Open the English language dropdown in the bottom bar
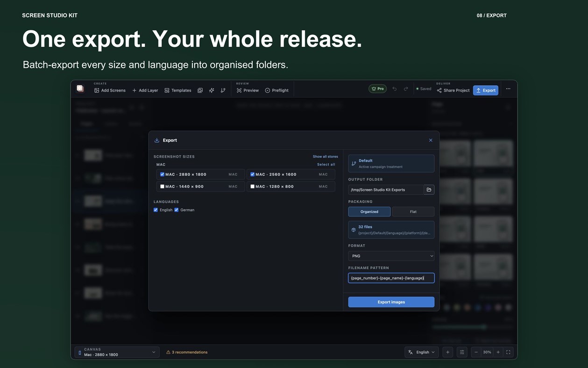This screenshot has height=368, width=588. point(421,352)
